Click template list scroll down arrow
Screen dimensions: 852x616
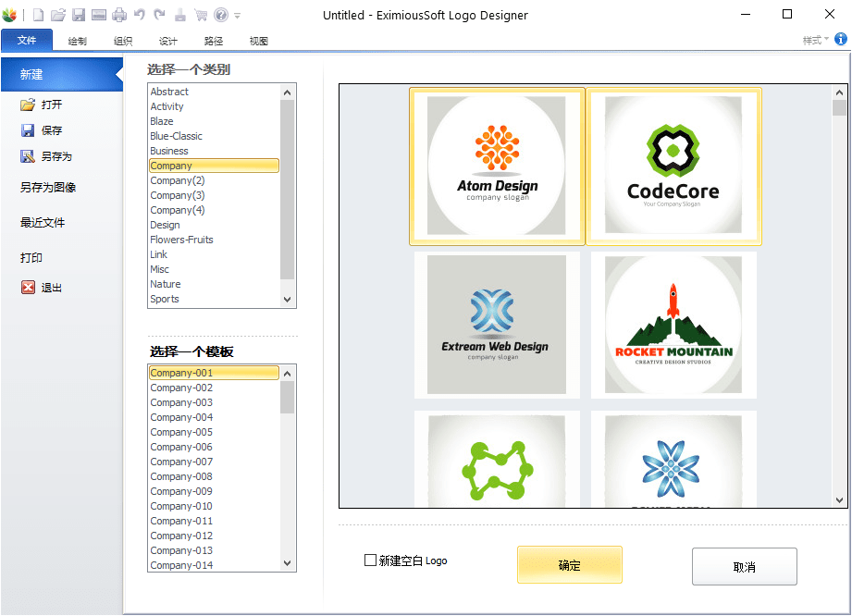[288, 563]
